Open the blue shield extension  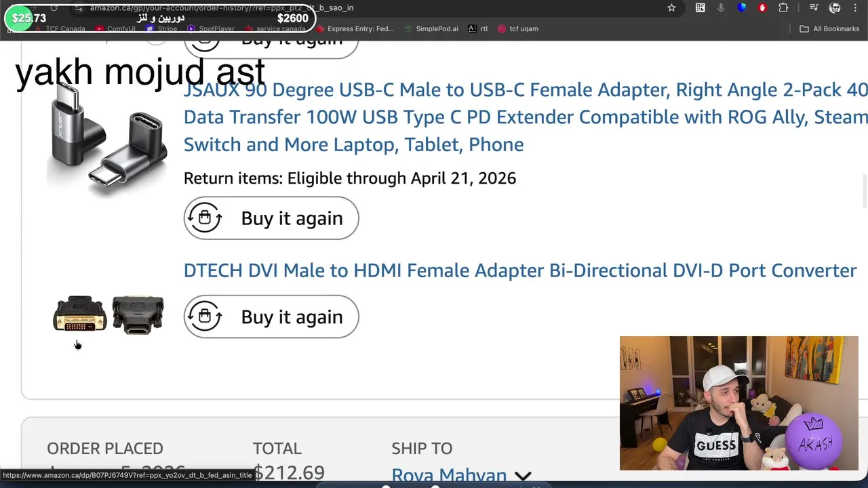pyautogui.click(x=742, y=8)
